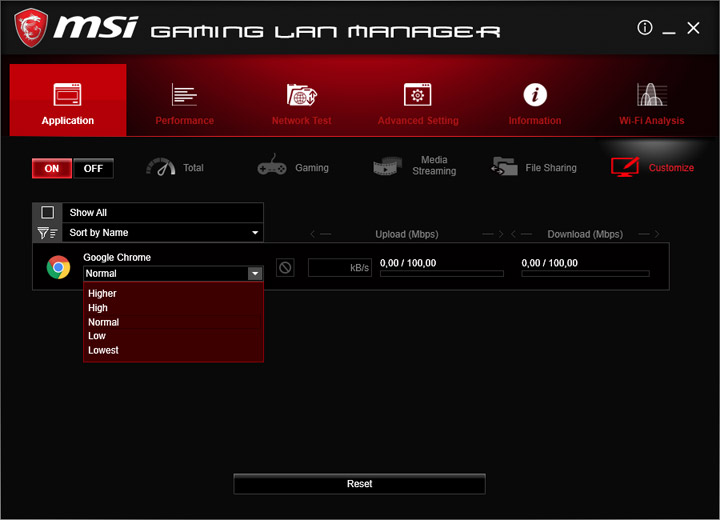Viewport: 720px width, 520px height.
Task: Choose High priority option
Action: pos(173,308)
